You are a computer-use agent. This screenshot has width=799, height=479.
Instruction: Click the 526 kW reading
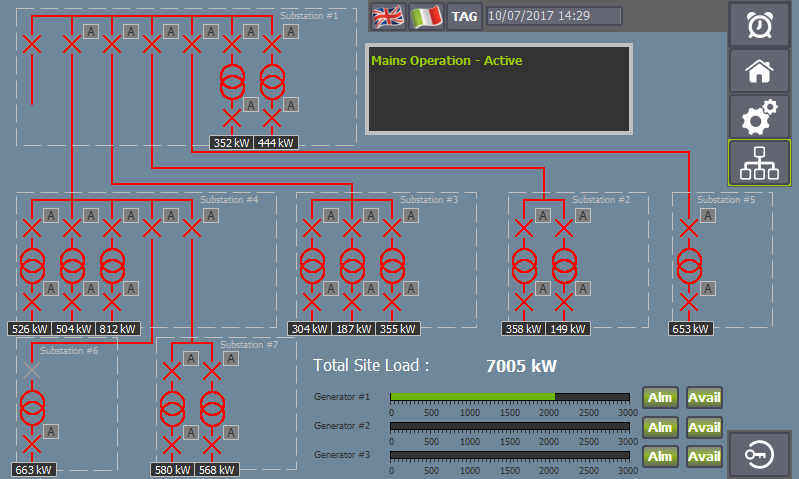(x=30, y=329)
